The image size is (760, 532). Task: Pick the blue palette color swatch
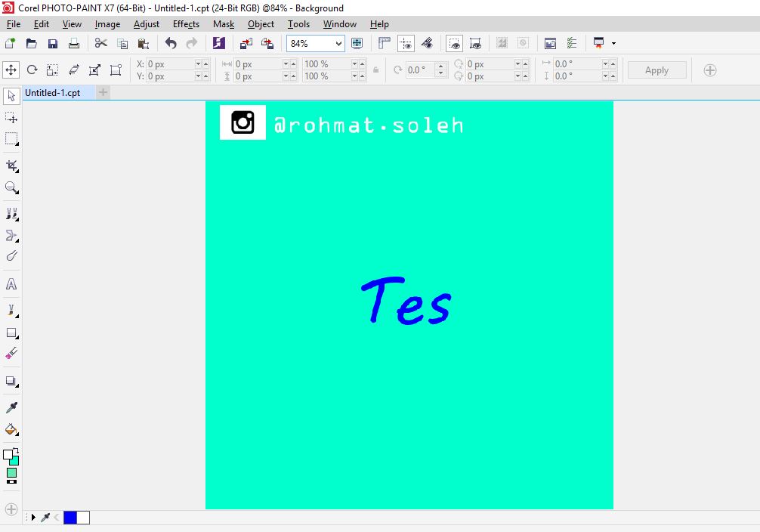[70, 518]
